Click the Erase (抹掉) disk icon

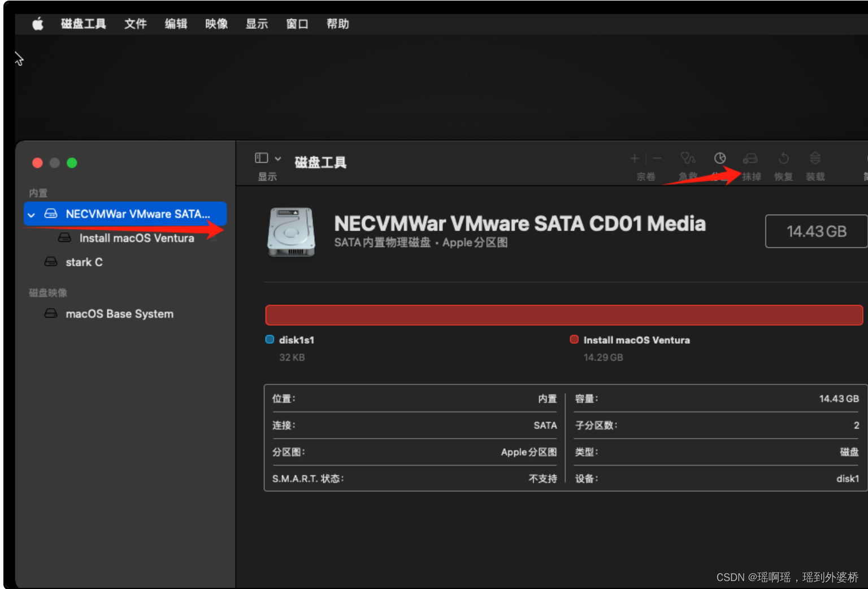click(750, 158)
